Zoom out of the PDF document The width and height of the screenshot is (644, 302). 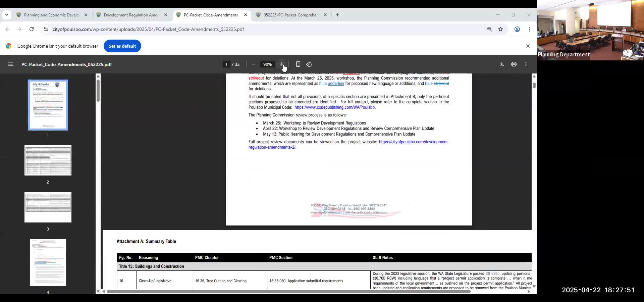[x=254, y=64]
